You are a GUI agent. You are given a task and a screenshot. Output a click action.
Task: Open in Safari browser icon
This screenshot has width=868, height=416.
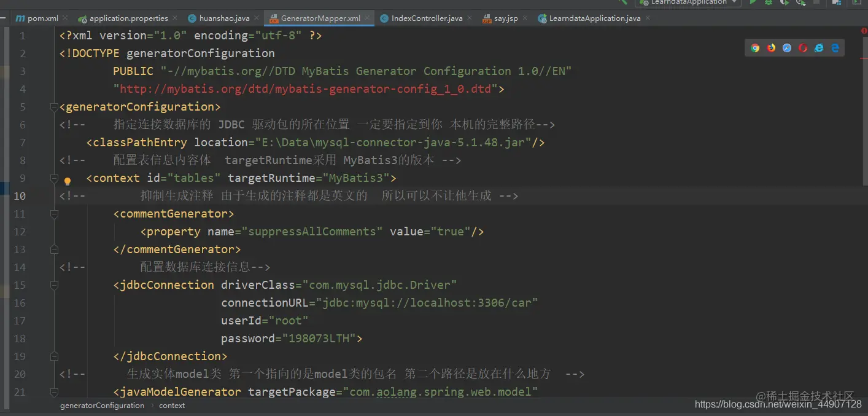[787, 48]
